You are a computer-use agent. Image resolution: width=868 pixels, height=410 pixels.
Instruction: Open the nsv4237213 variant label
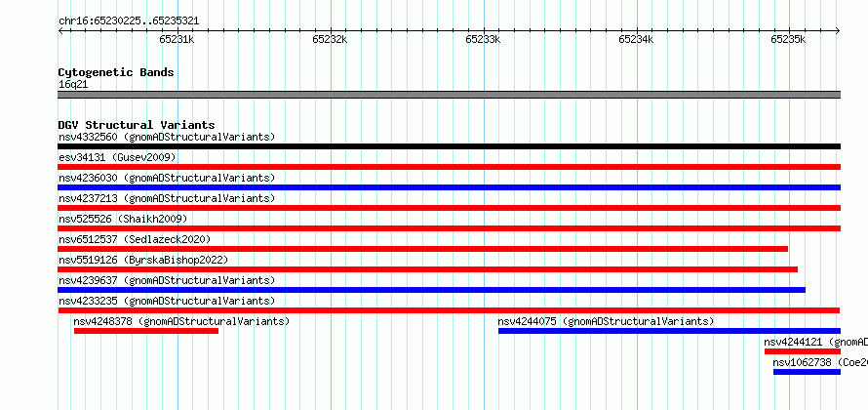[167, 199]
